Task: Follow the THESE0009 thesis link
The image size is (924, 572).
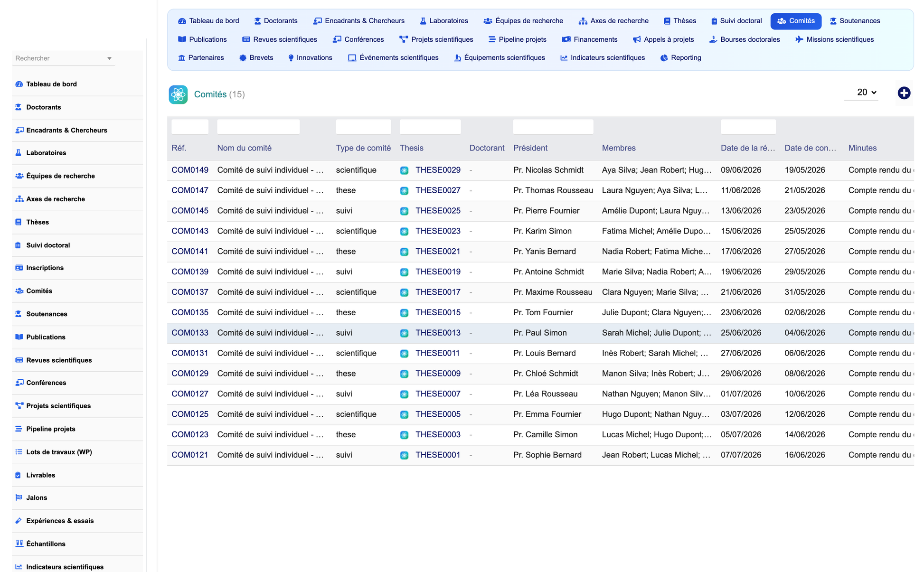Action: 438,374
